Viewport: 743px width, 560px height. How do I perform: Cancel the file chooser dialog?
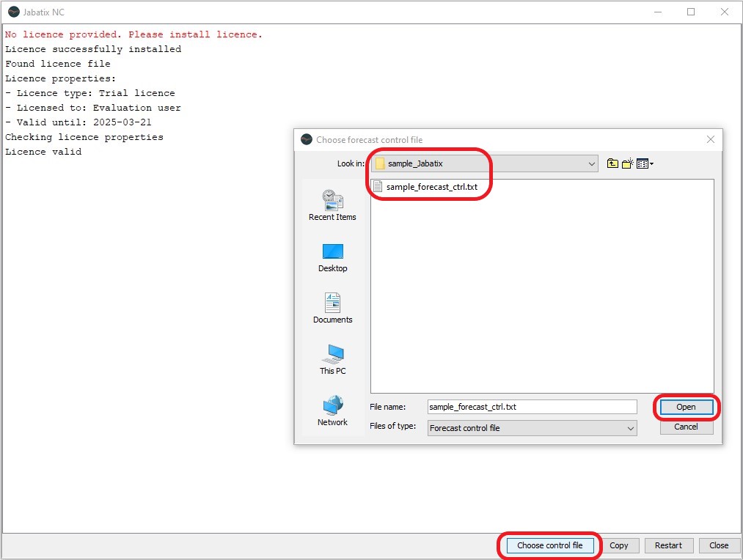pos(686,427)
